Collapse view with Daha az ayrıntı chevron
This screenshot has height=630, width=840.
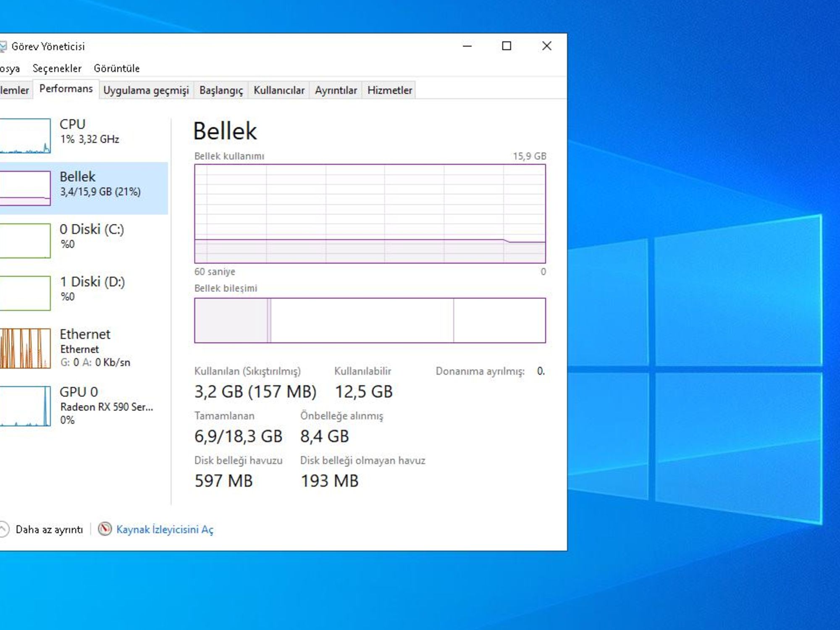click(3, 529)
